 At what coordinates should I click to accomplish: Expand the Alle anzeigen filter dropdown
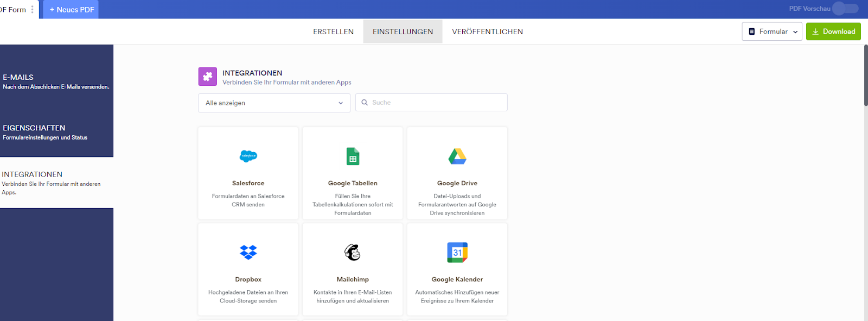(274, 103)
